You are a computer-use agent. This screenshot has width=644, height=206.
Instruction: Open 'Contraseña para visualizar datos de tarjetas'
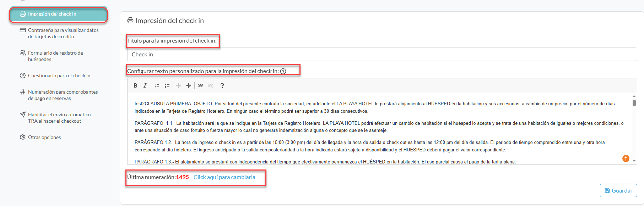63,33
